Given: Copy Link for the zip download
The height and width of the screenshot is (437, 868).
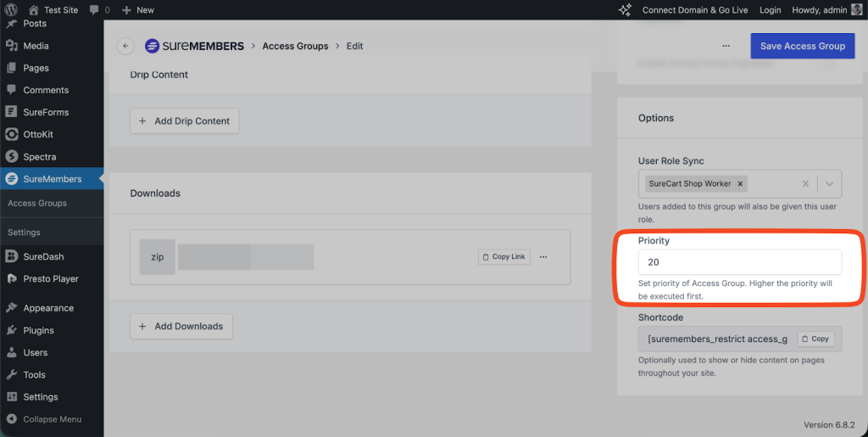Looking at the screenshot, I should 504,257.
